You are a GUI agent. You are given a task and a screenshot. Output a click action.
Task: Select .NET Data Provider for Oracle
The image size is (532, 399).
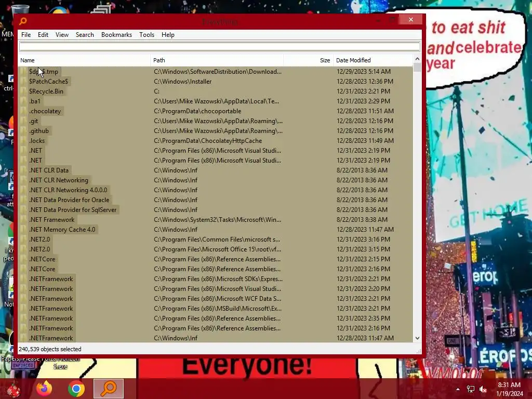69,200
